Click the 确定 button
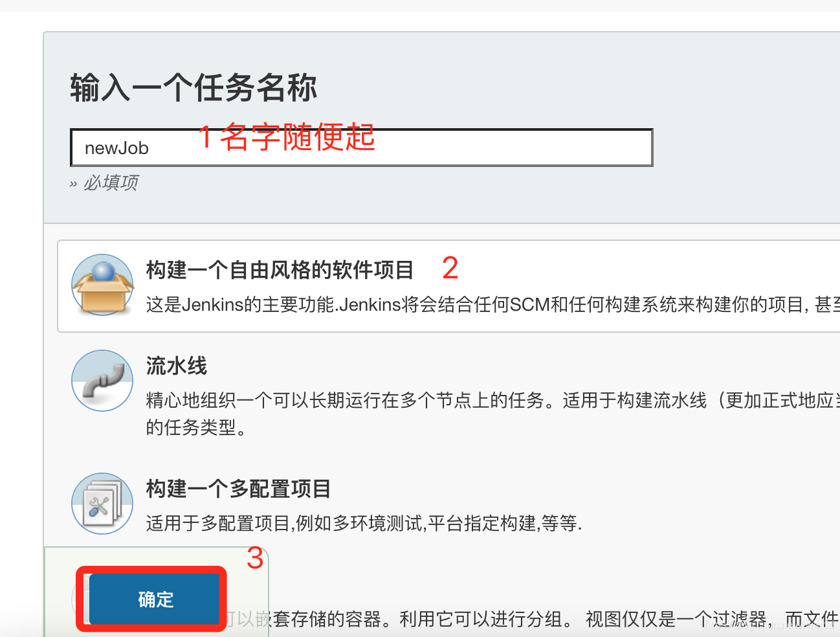The width and height of the screenshot is (840, 637). point(153,599)
